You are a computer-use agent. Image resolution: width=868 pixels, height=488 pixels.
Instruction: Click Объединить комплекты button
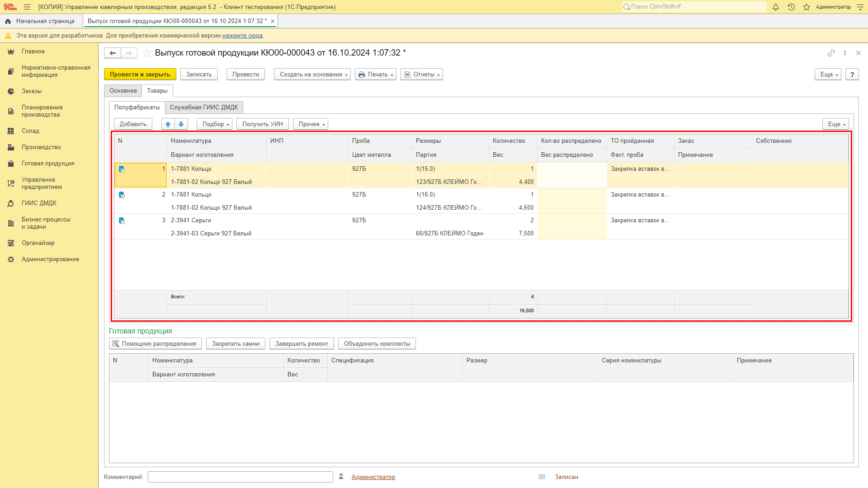tap(377, 344)
